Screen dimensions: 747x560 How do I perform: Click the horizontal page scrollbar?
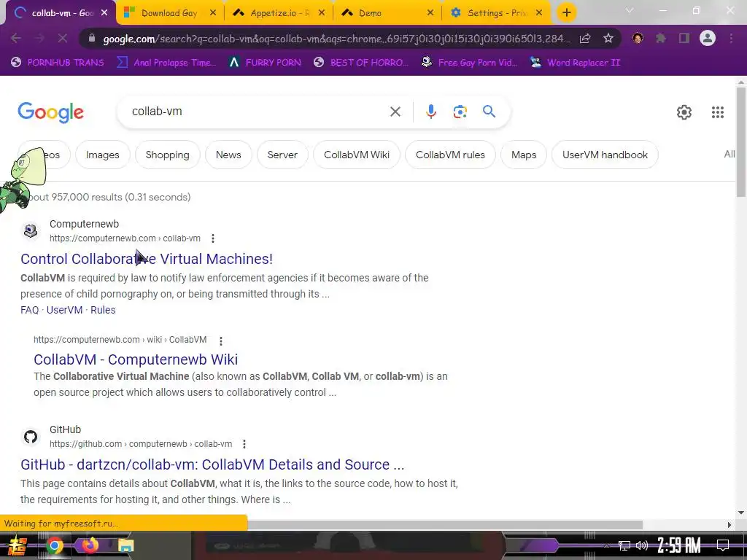tap(445, 525)
